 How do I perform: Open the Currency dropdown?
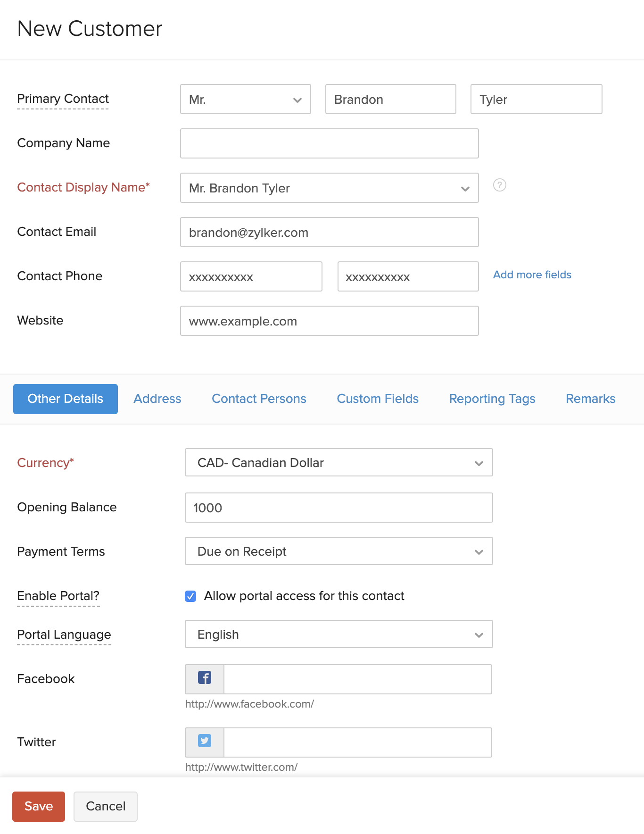point(339,462)
